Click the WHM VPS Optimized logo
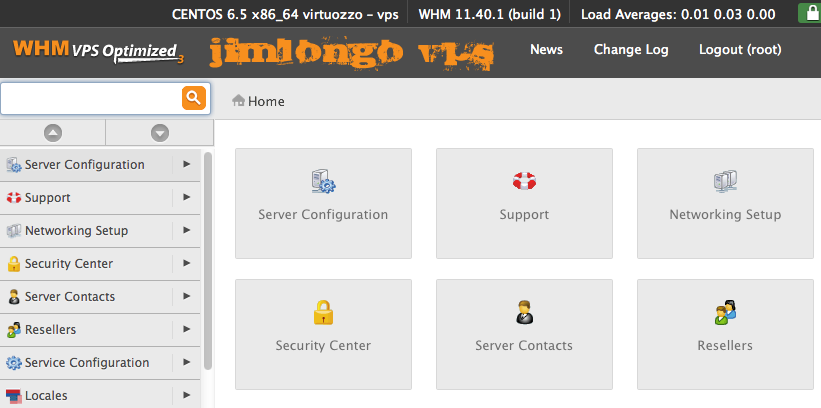The width and height of the screenshot is (821, 408). (x=98, y=52)
